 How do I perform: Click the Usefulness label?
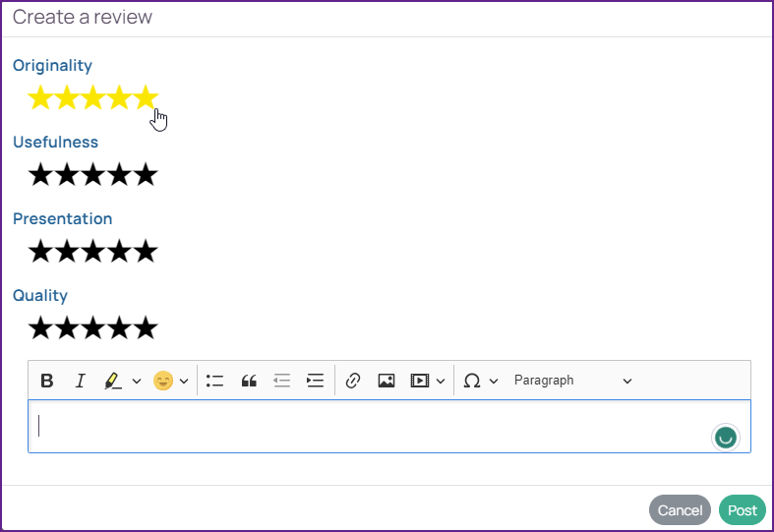coord(55,143)
